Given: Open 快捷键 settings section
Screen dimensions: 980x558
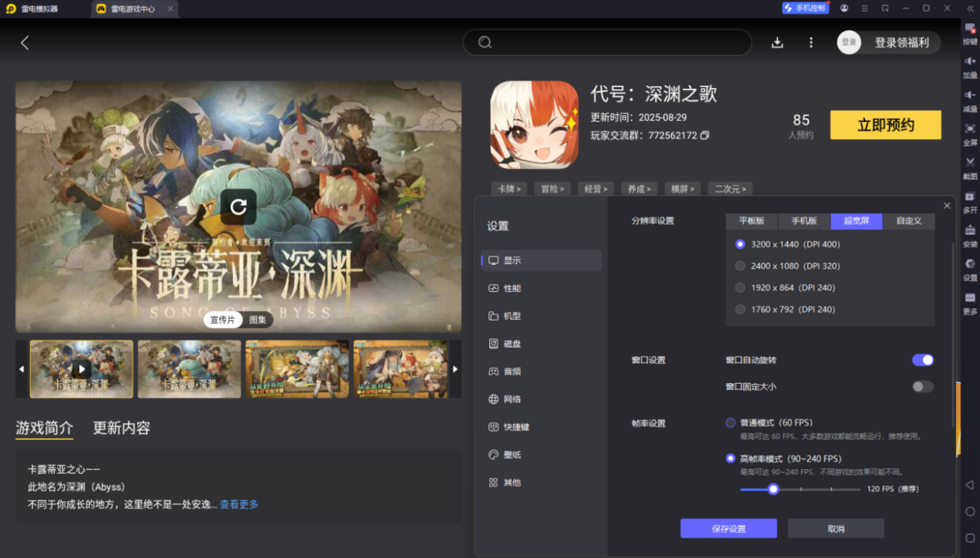Looking at the screenshot, I should pyautogui.click(x=541, y=427).
